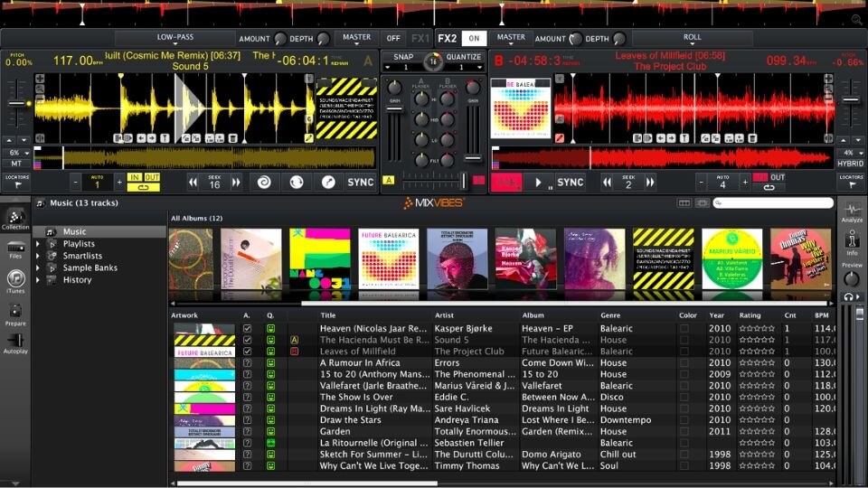The image size is (868, 488).
Task: Open the Collection panel icon
Action: pos(15,216)
